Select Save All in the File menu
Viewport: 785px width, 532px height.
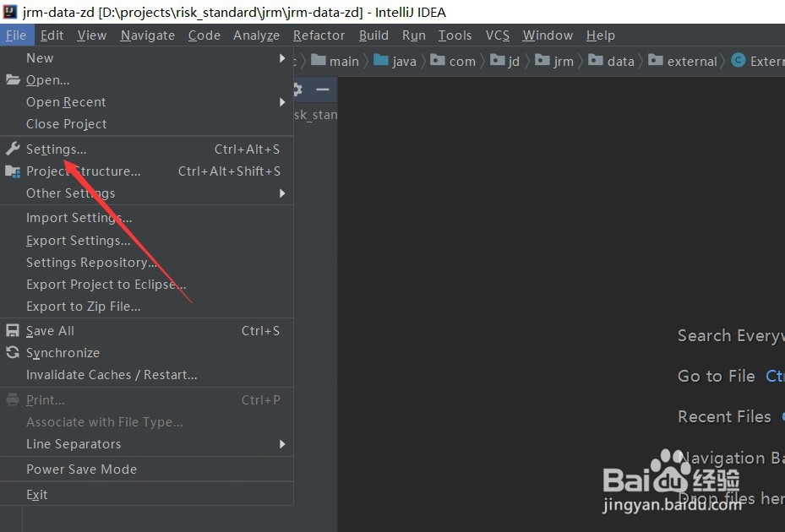pos(147,331)
